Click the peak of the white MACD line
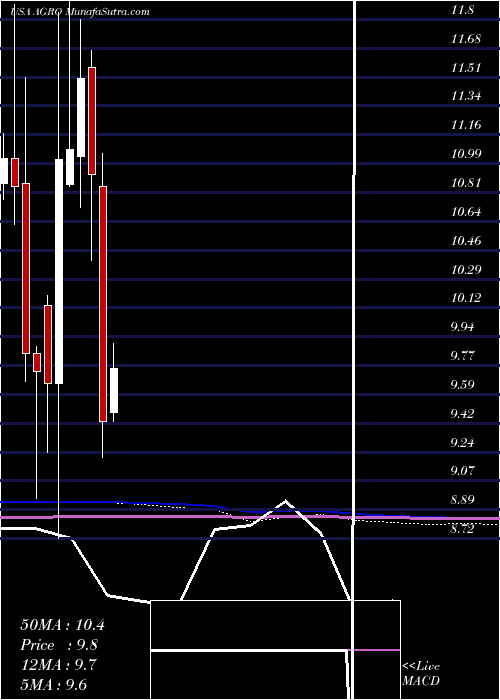 click(x=286, y=500)
